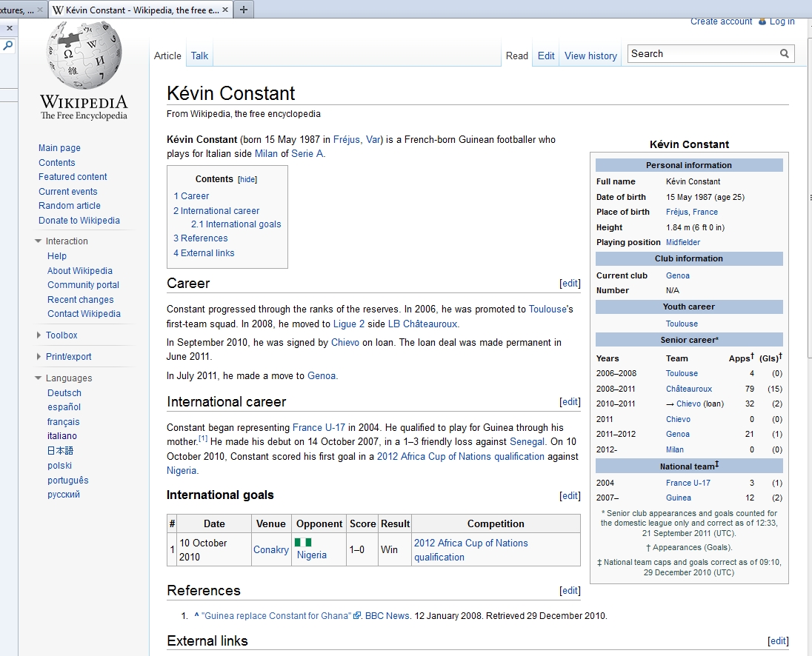Open the Help link under Interaction
The height and width of the screenshot is (656, 812).
click(57, 256)
